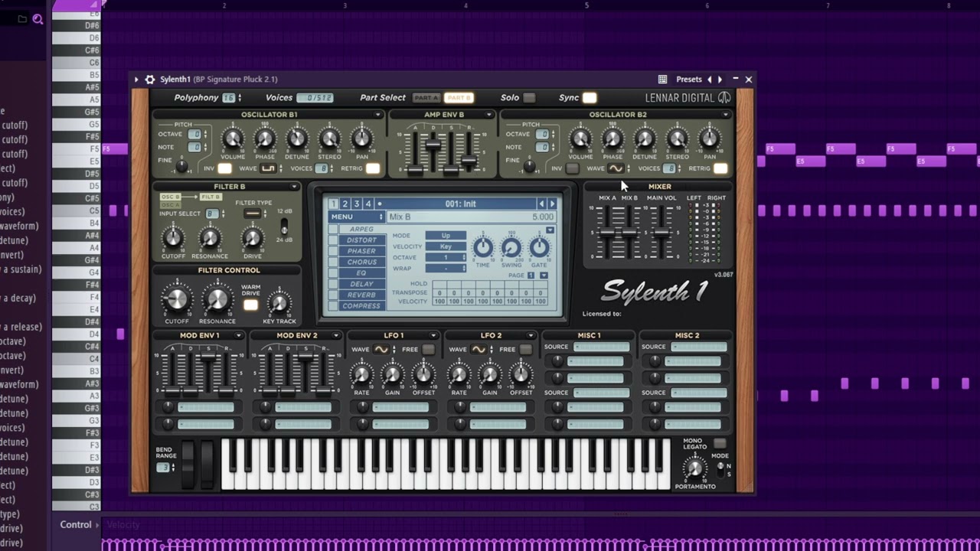
Task: Load previous preset with display left arrow
Action: (541, 204)
